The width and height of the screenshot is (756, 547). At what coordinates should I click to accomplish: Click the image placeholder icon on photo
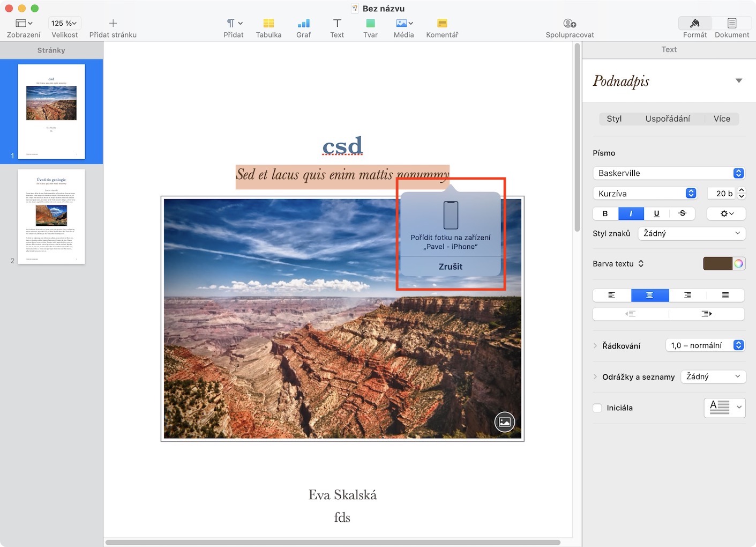504,422
